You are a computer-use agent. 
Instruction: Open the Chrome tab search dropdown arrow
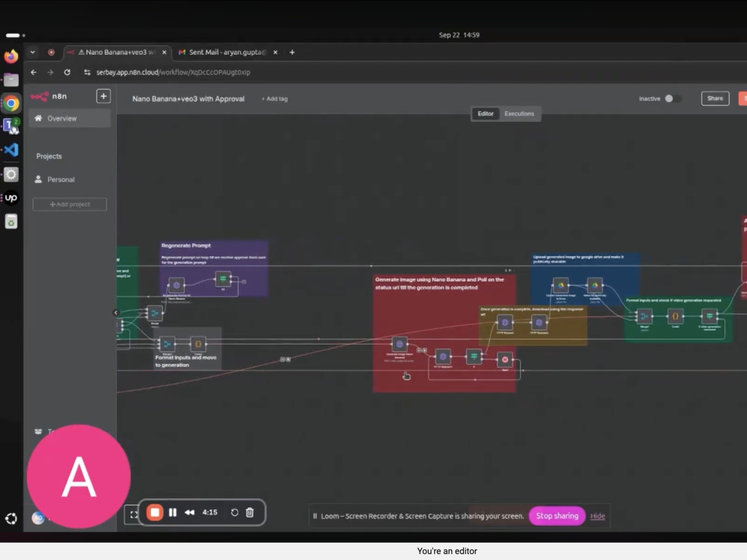click(32, 52)
